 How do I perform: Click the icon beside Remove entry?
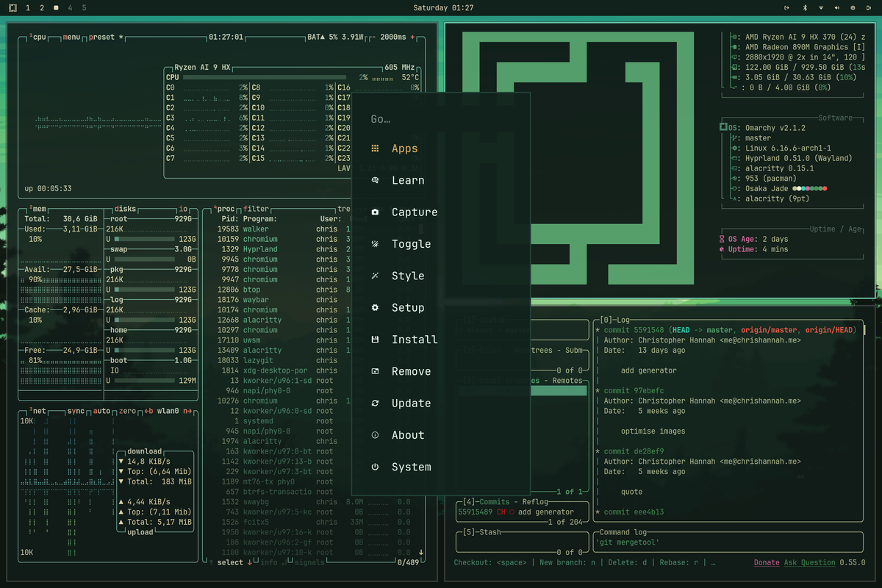[x=375, y=371]
